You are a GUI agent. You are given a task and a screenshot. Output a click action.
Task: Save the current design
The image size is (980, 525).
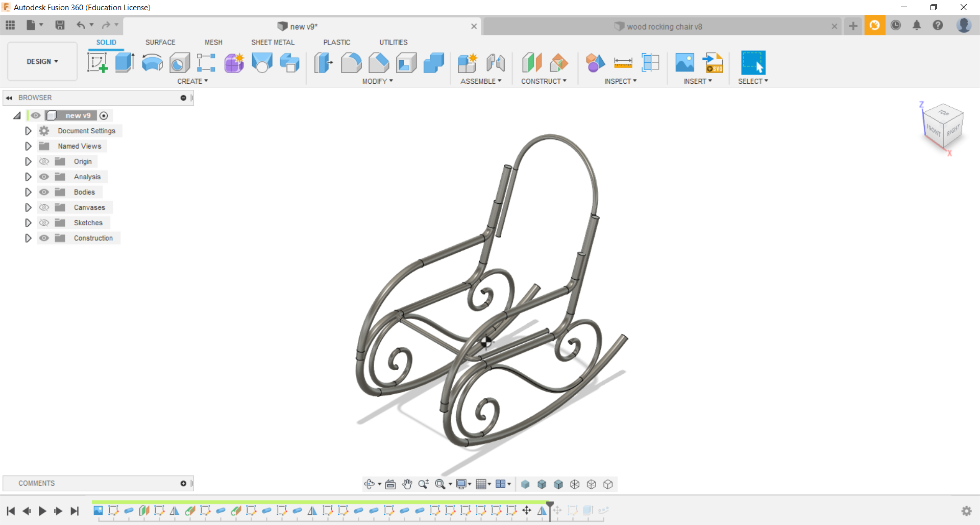(60, 25)
